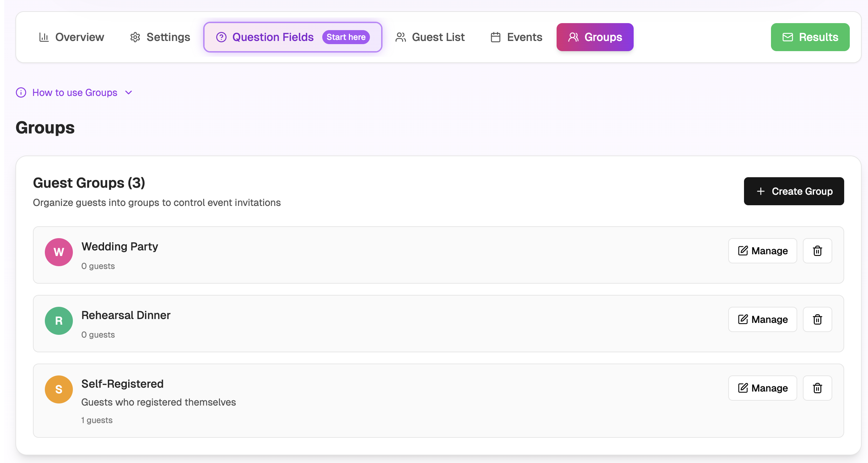The width and height of the screenshot is (868, 463).
Task: Click the gear icon beside Settings
Action: pos(135,37)
